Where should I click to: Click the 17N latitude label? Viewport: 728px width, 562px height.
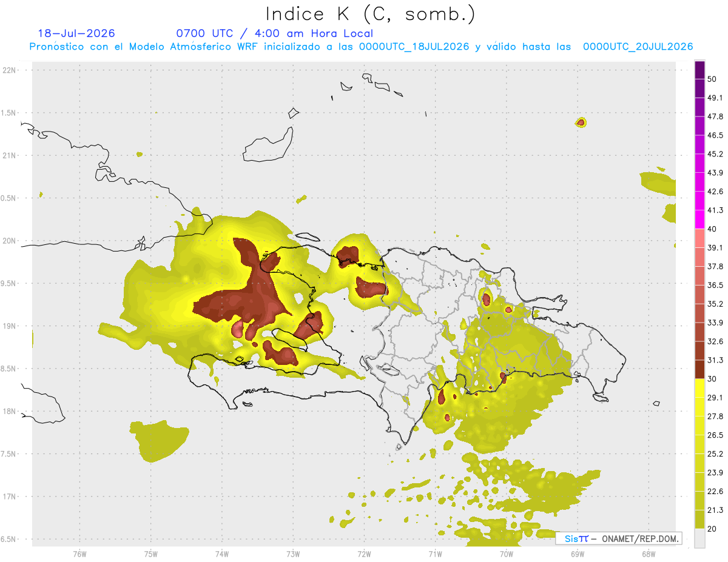[10, 497]
